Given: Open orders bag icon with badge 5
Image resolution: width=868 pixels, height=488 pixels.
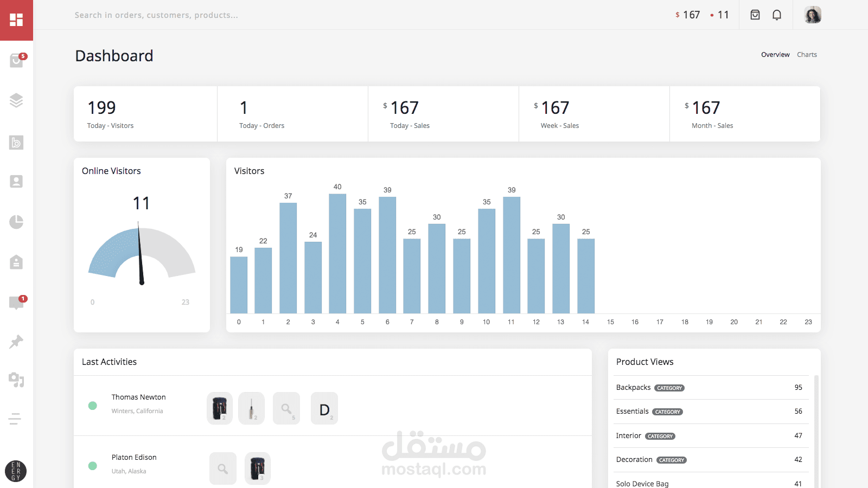Looking at the screenshot, I should pos(17,60).
